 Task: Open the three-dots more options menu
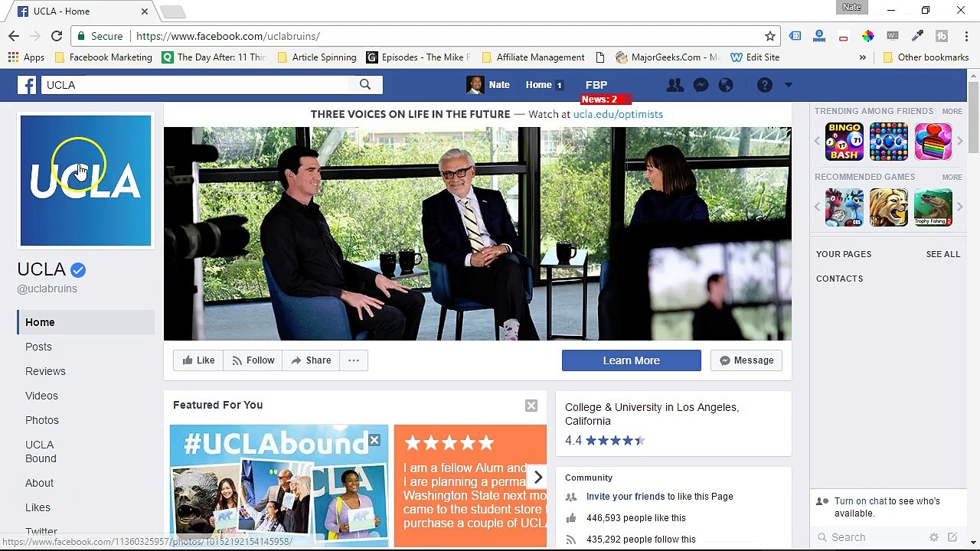click(354, 360)
